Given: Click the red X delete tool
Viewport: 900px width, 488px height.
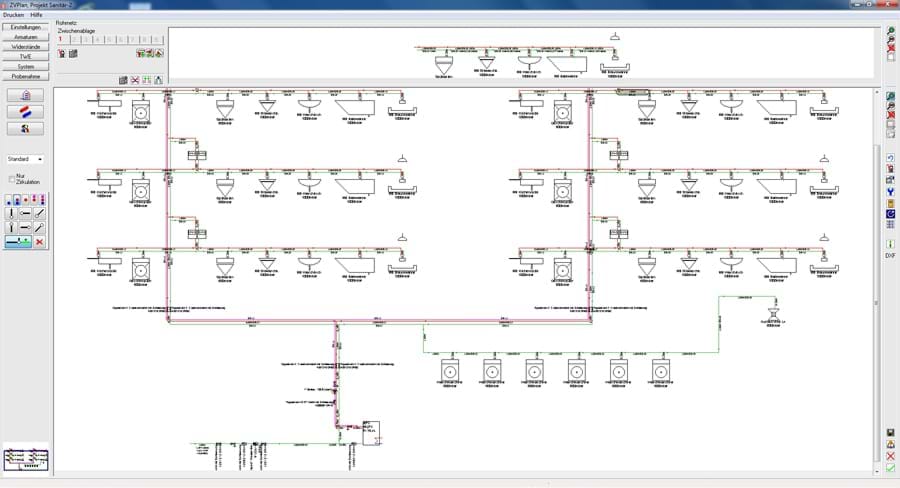Looking at the screenshot, I should pyautogui.click(x=40, y=242).
